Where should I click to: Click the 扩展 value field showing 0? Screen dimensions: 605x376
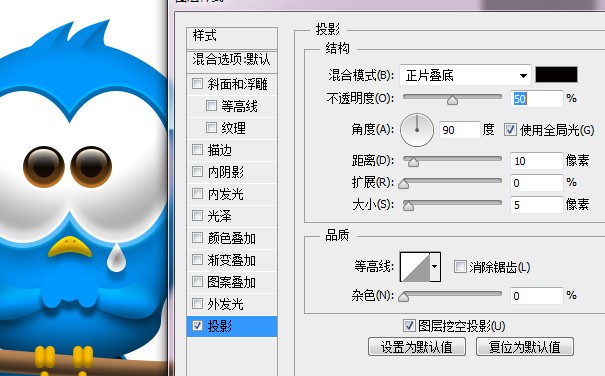coord(537,183)
